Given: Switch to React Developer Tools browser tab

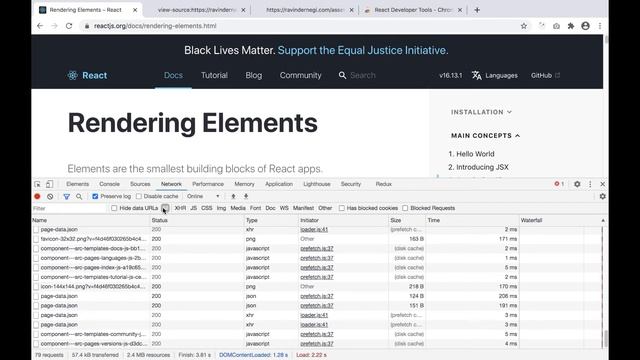Looking at the screenshot, I should pos(413,10).
